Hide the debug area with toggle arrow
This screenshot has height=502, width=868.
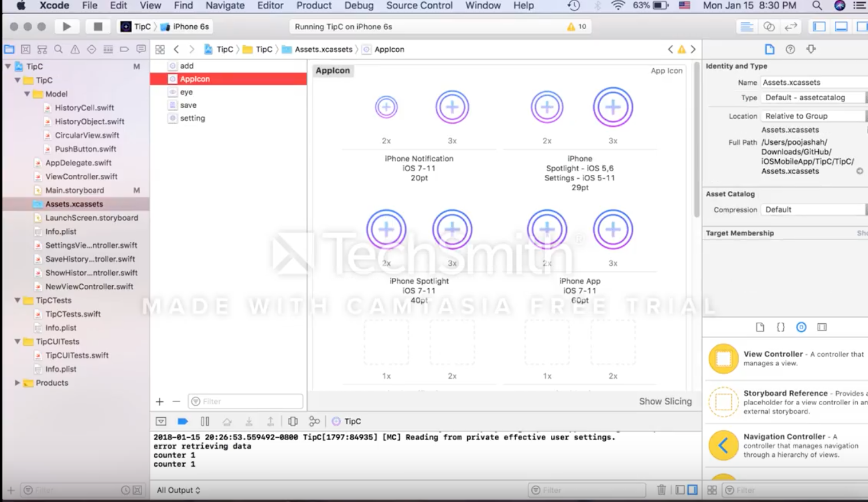click(161, 421)
